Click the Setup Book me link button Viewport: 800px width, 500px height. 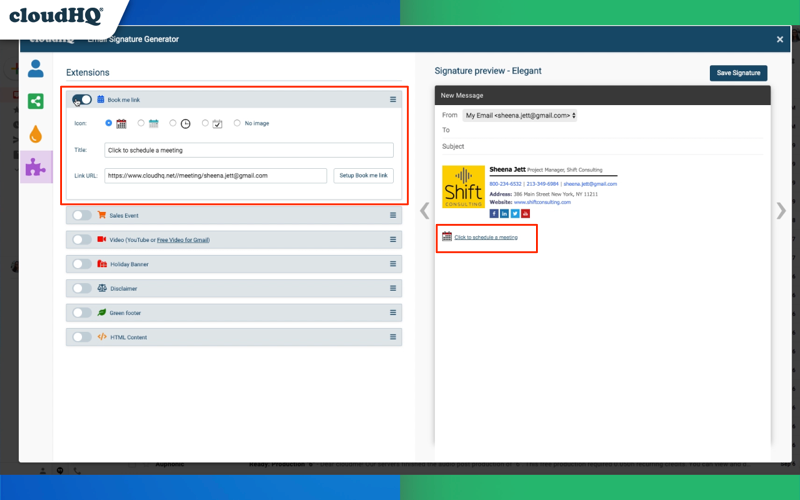point(363,176)
